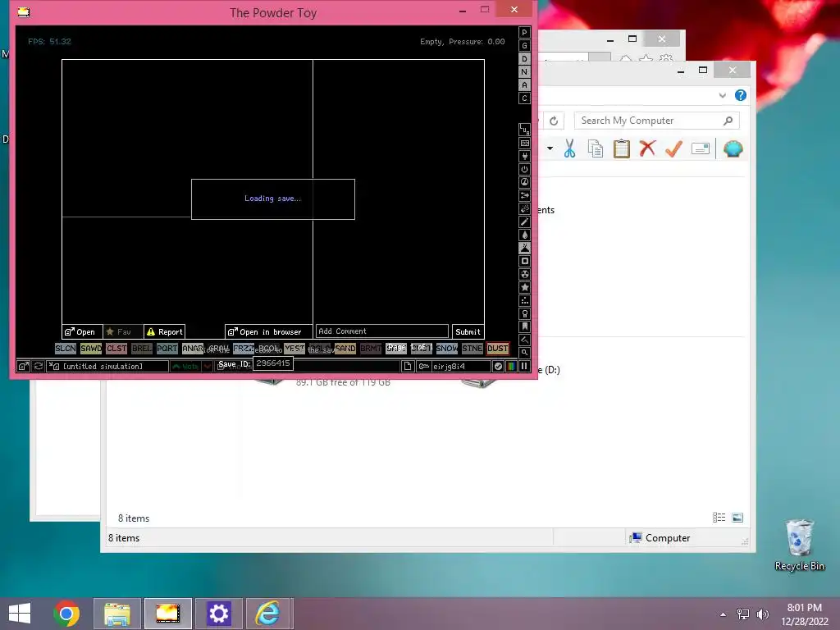Select the Walls category icon

[524, 143]
